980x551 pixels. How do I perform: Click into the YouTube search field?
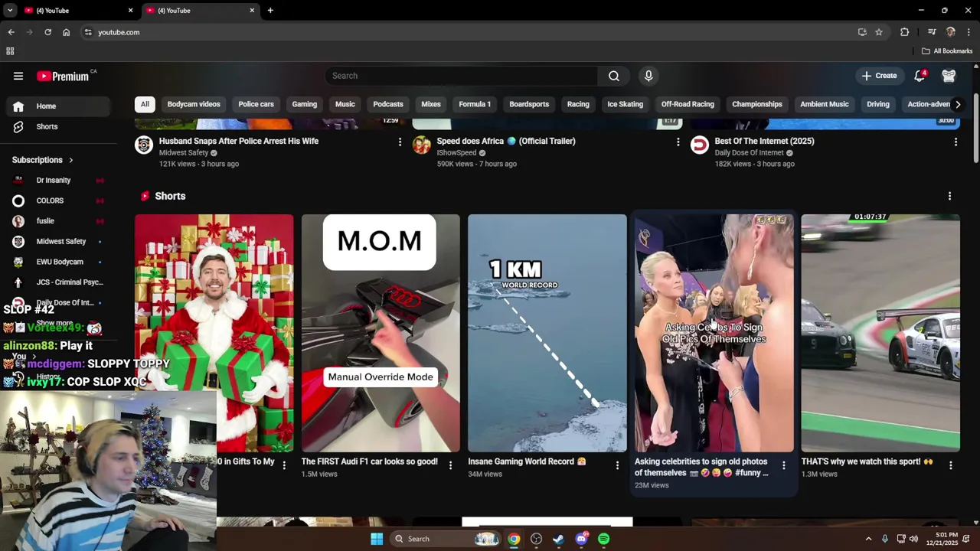(x=461, y=76)
